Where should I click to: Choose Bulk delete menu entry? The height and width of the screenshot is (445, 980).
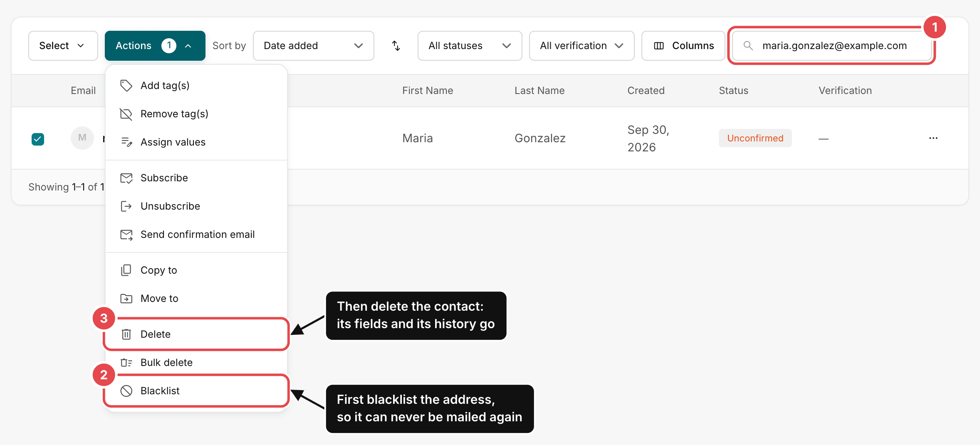pos(196,363)
